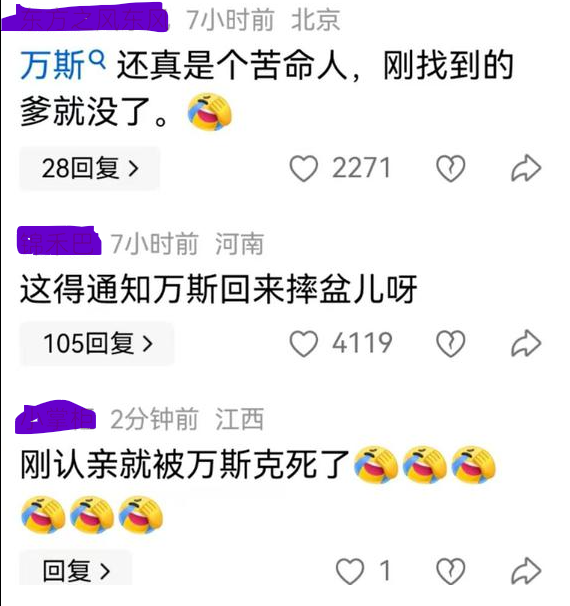570x606 pixels.
Task: Expand the 28回复 replies
Action: click(x=89, y=169)
